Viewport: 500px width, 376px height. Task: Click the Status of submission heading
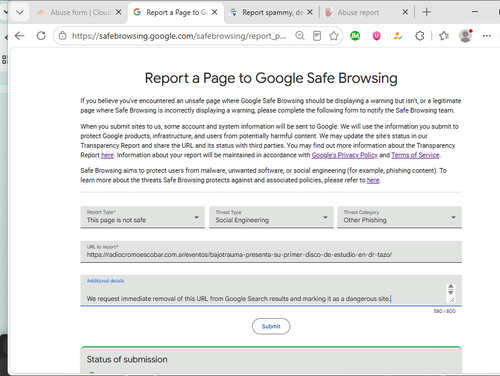(x=127, y=359)
